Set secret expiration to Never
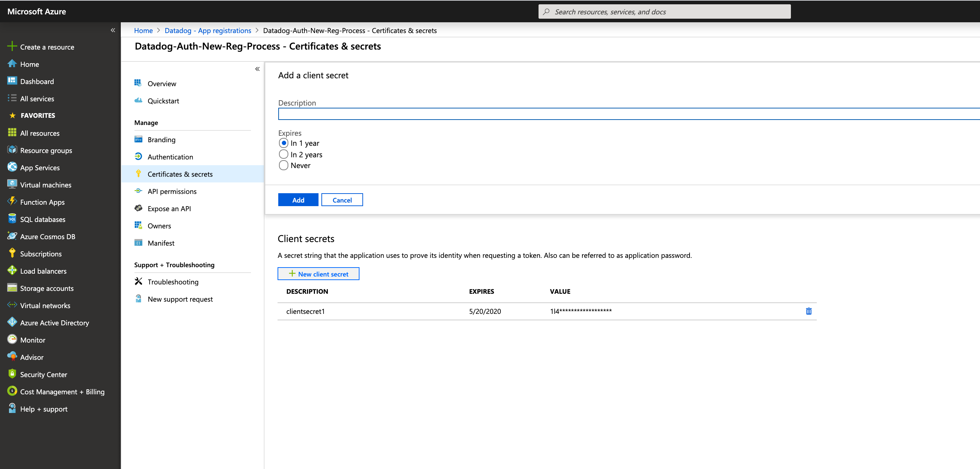 click(283, 165)
